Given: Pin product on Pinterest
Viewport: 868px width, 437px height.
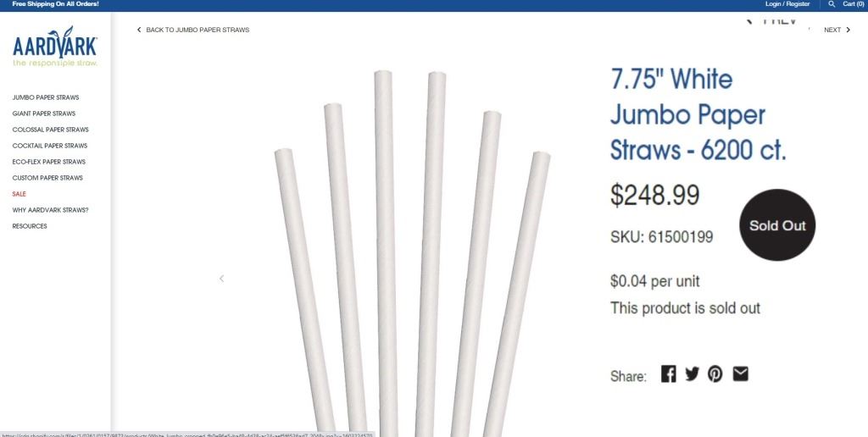Looking at the screenshot, I should [715, 373].
